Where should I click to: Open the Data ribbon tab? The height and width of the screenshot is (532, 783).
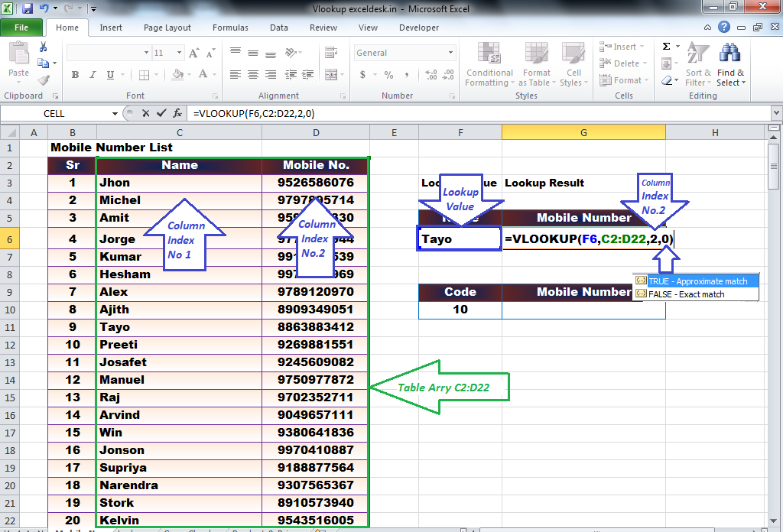click(x=278, y=28)
